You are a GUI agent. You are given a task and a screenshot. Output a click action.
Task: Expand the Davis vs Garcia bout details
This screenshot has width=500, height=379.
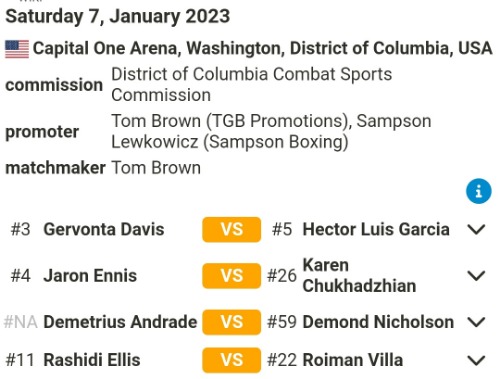(476, 229)
